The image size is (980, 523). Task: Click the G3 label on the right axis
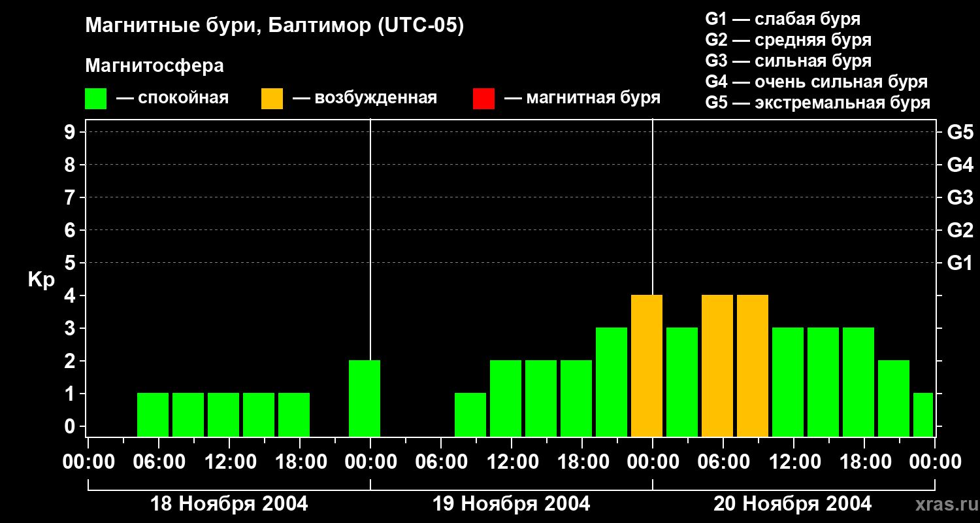[960, 197]
